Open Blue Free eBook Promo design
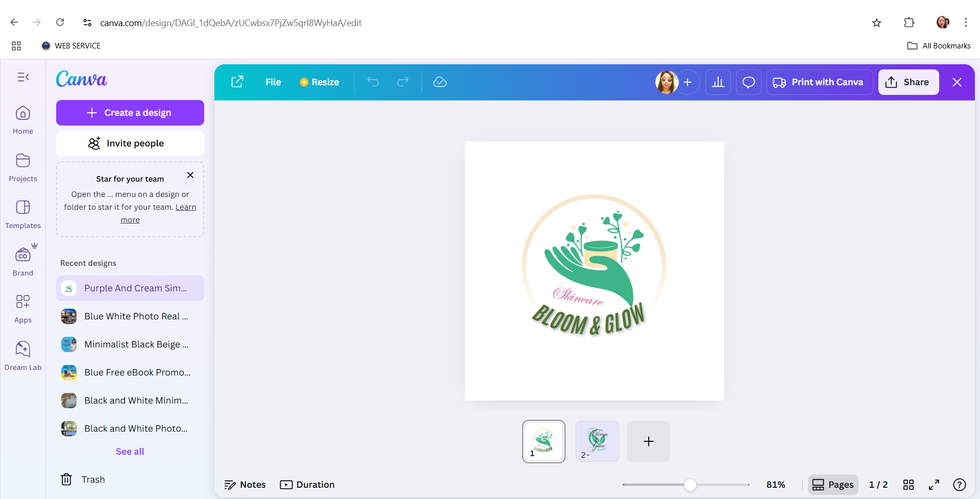 (x=130, y=372)
